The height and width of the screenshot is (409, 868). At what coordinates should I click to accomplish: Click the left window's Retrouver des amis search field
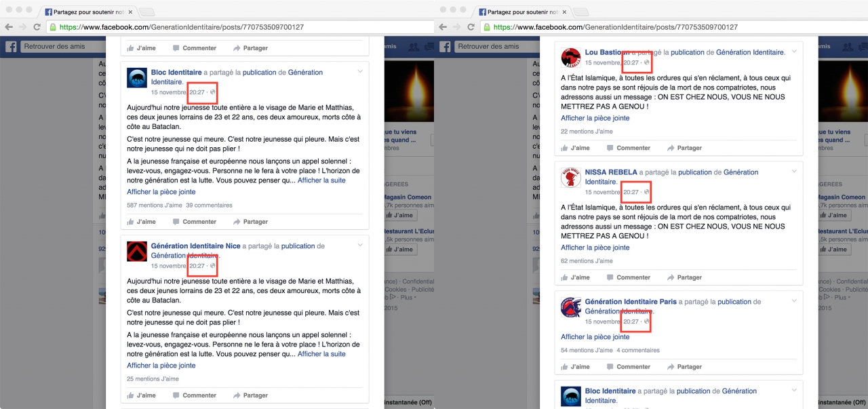61,46
